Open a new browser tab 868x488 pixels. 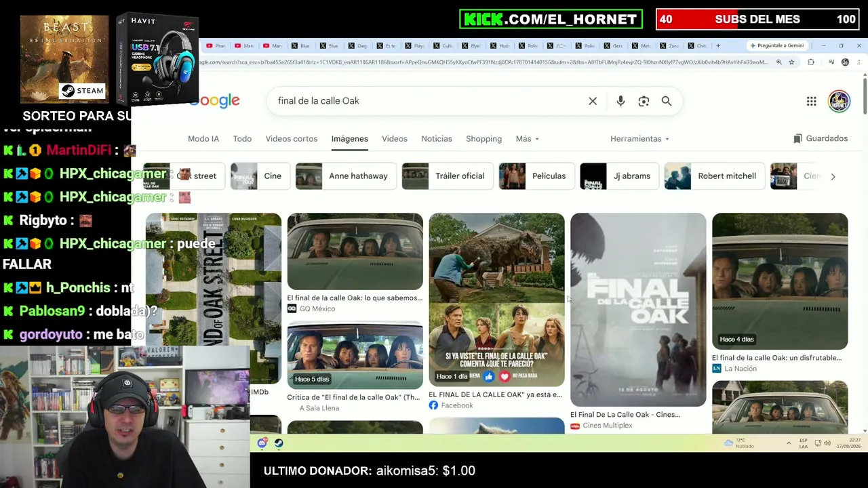(718, 45)
